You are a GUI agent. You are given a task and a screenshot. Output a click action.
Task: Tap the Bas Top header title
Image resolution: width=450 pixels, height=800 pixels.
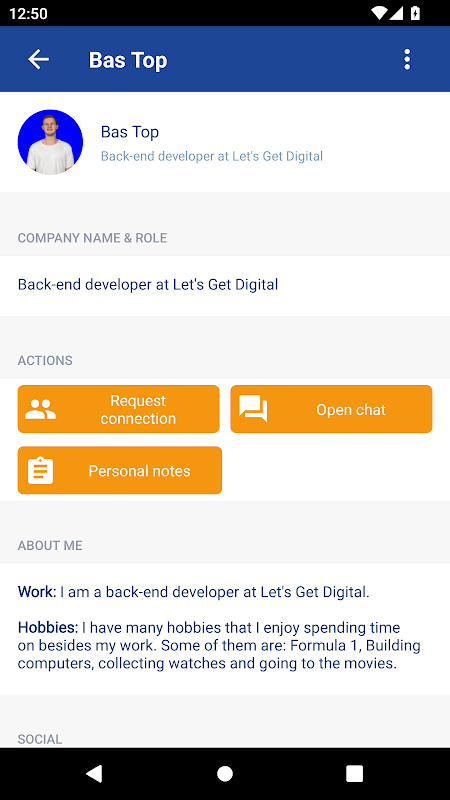click(x=128, y=60)
